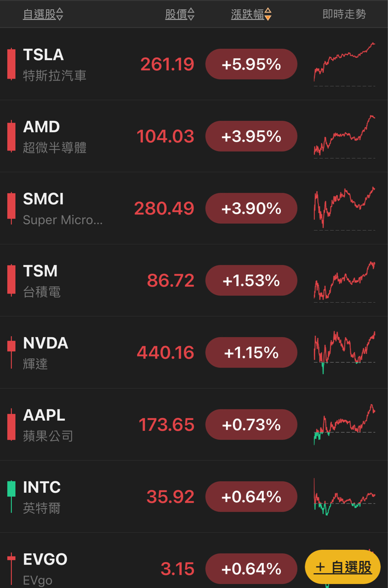The image size is (388, 588).
Task: Open the SMCI Super Micro name link
Action: pos(63,220)
